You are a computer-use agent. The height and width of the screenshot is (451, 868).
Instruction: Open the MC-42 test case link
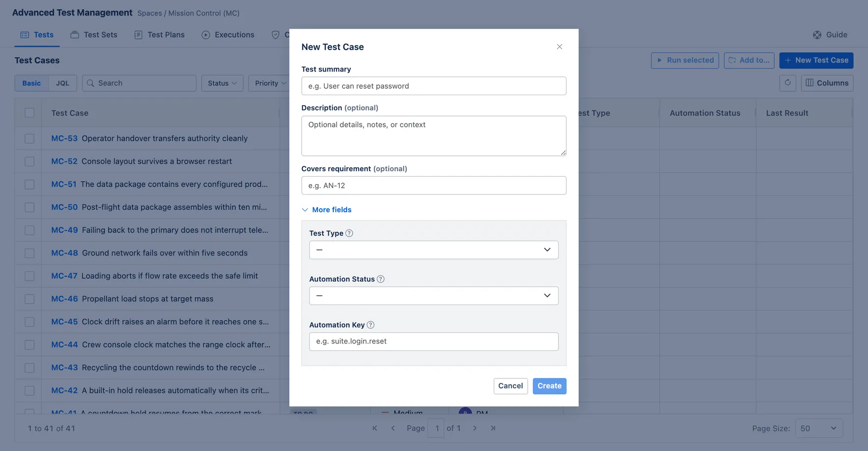point(65,391)
